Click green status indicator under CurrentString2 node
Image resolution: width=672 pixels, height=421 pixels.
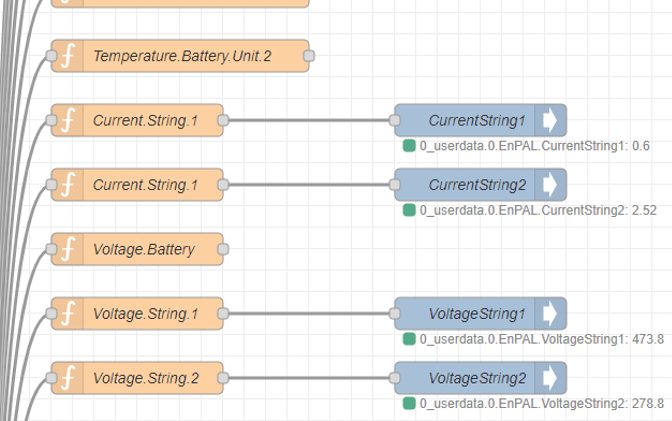[409, 210]
